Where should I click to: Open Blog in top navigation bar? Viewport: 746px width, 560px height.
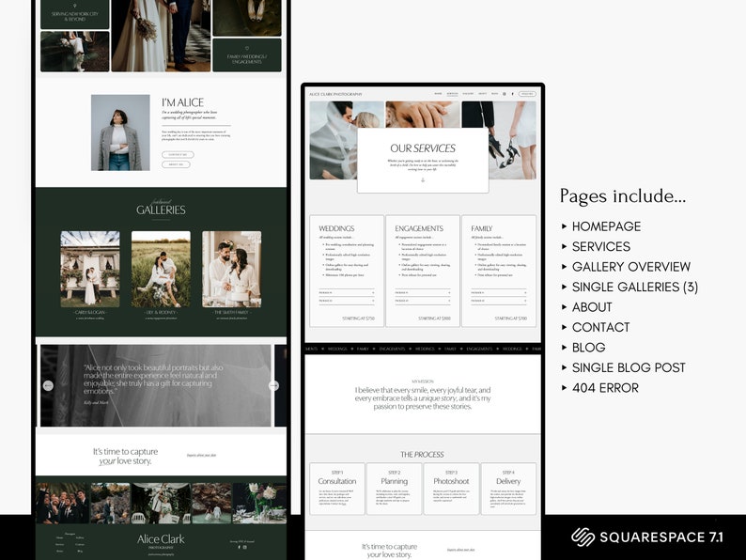pyautogui.click(x=495, y=94)
